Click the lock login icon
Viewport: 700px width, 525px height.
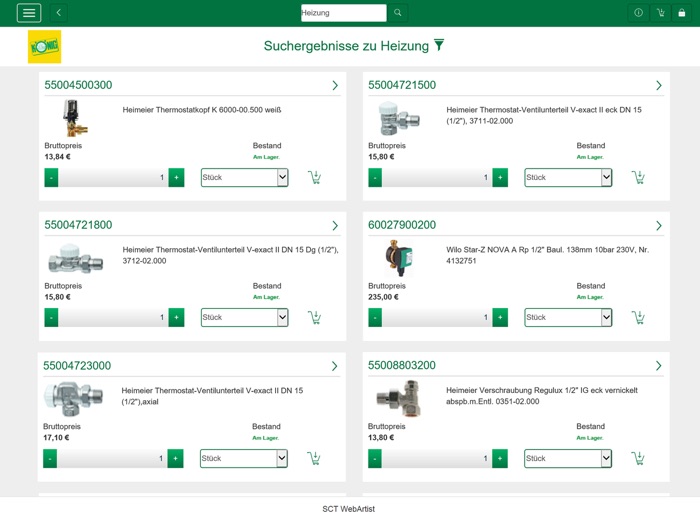[682, 13]
